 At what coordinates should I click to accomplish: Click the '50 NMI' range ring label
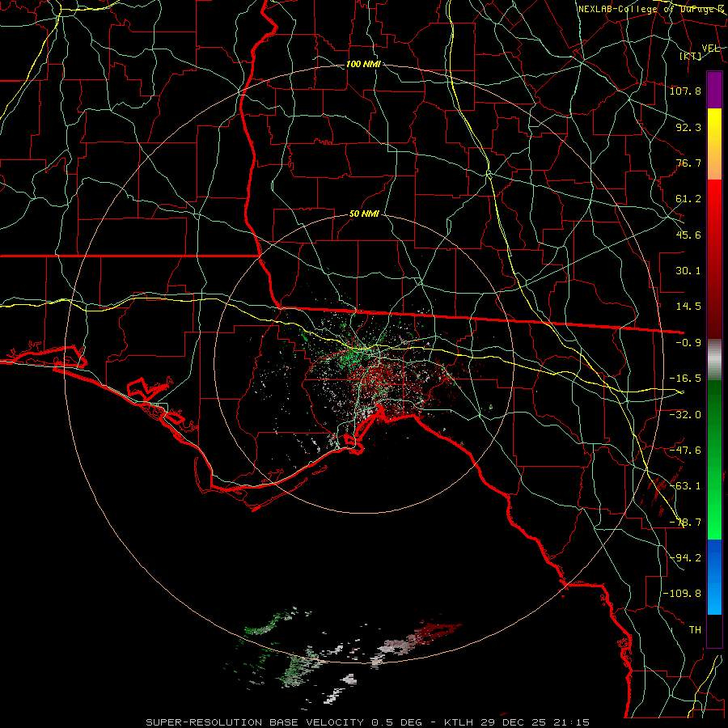tap(364, 214)
